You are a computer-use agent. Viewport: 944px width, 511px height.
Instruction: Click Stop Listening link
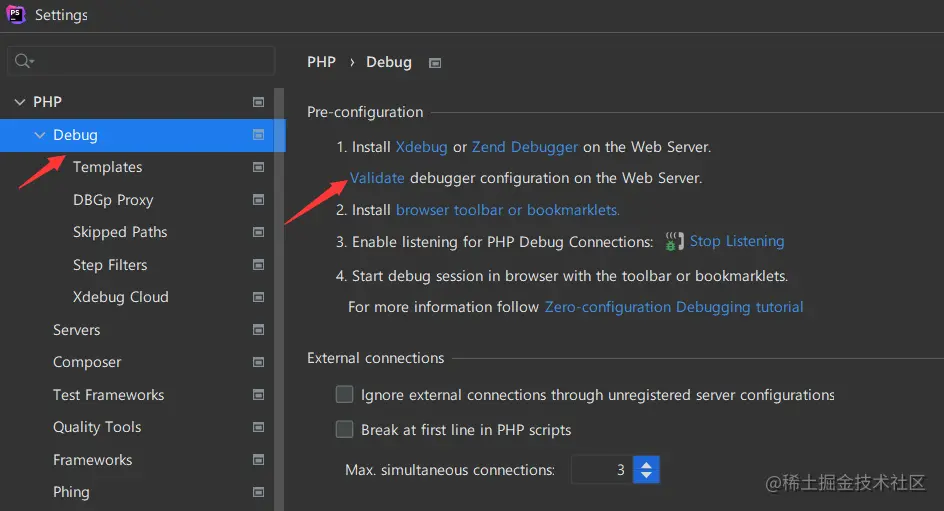coord(737,241)
